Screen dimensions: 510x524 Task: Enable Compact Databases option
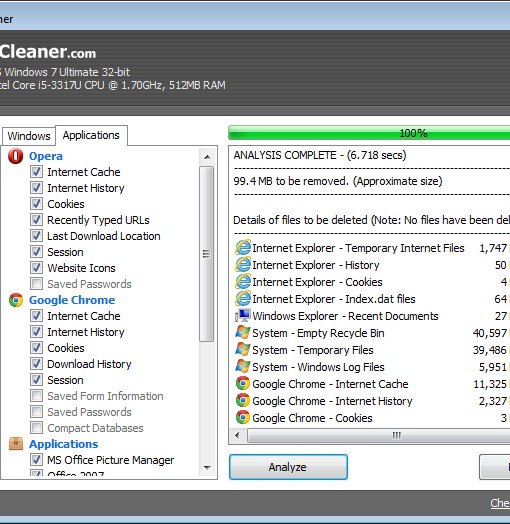(36, 428)
